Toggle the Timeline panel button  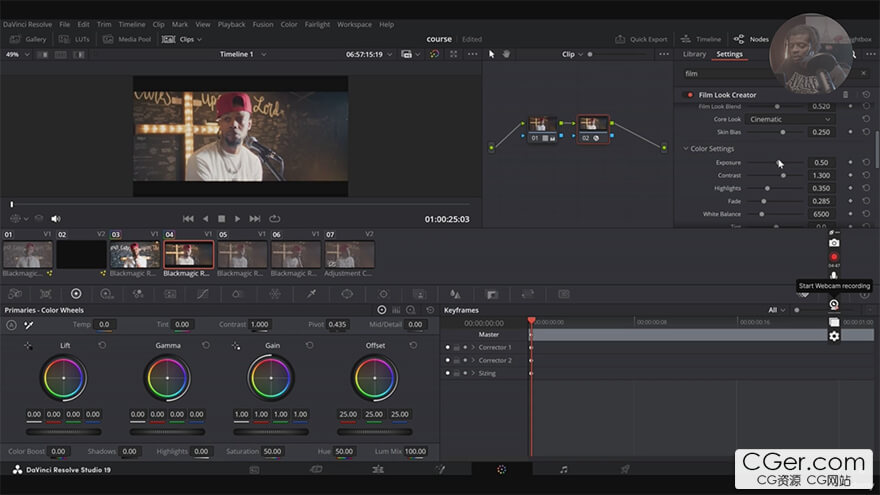coord(700,39)
